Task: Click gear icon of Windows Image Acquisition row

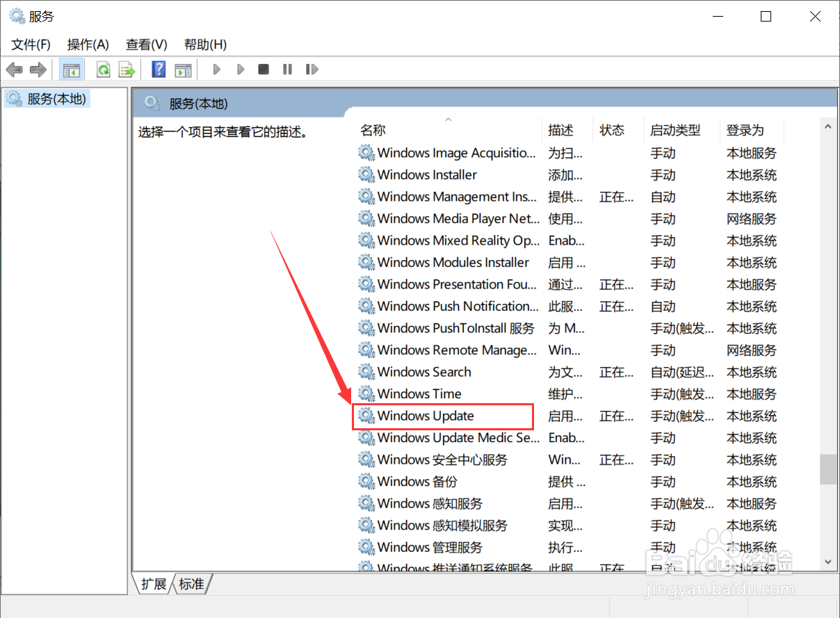Action: [x=366, y=153]
